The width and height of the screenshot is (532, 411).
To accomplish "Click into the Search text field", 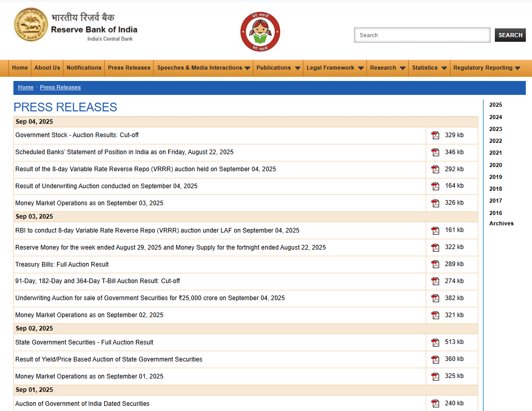I will coord(422,35).
